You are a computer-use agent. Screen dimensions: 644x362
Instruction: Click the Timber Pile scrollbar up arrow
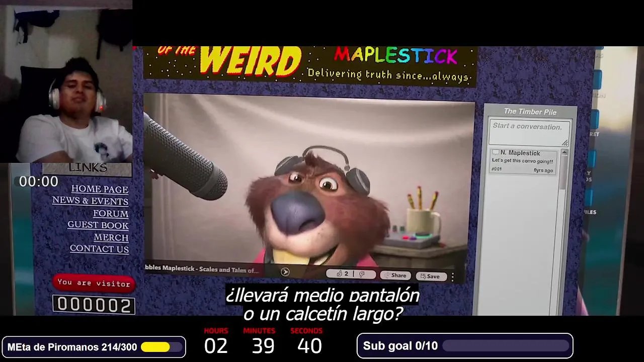(565, 153)
